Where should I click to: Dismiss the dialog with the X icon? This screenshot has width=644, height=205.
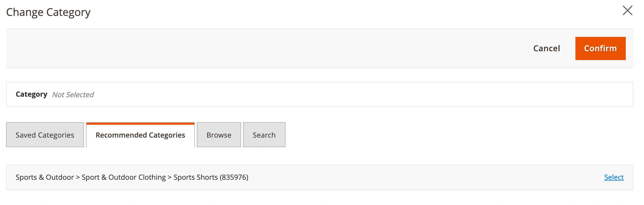coord(627,11)
